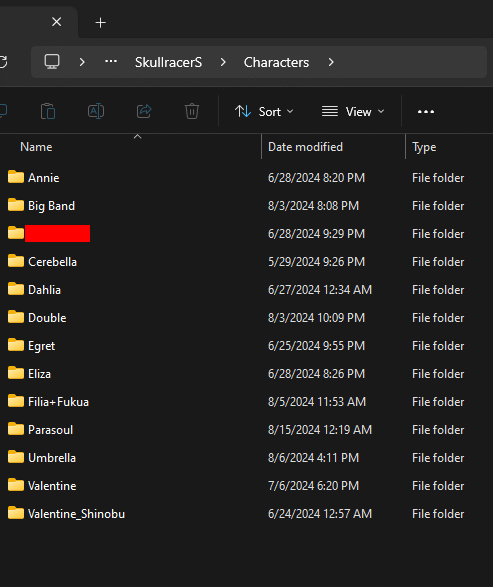This screenshot has width=493, height=587.
Task: Click File folder type in Eliza row
Action: tap(438, 374)
